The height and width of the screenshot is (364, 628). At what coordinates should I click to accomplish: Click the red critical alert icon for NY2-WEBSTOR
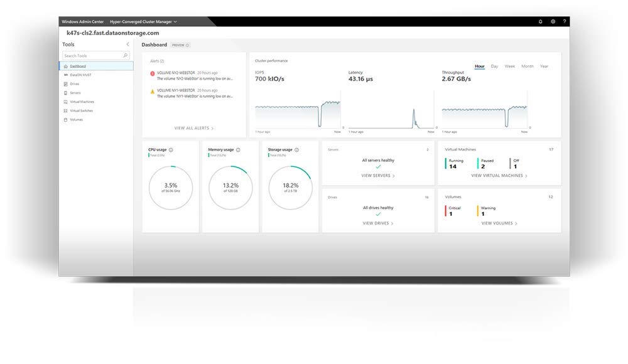[x=152, y=73]
